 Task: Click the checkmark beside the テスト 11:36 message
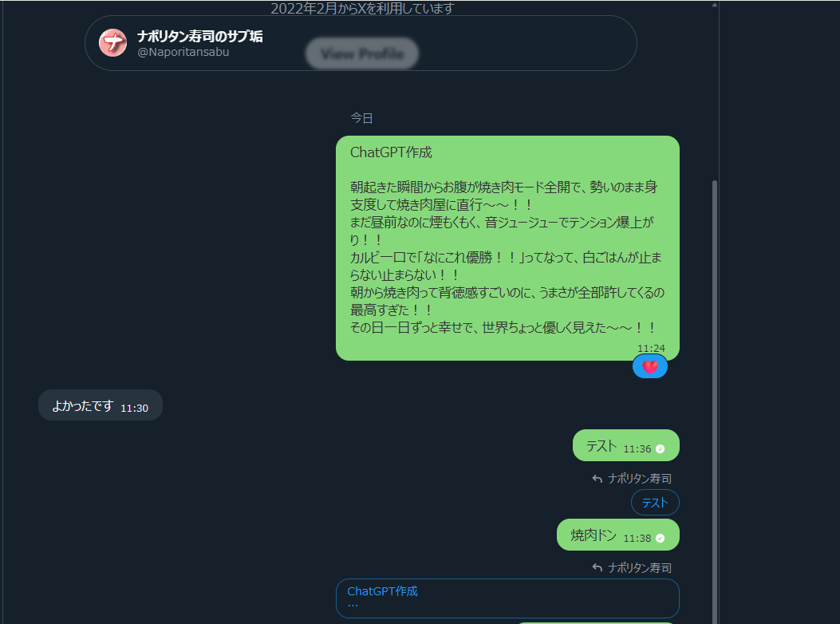pyautogui.click(x=660, y=449)
